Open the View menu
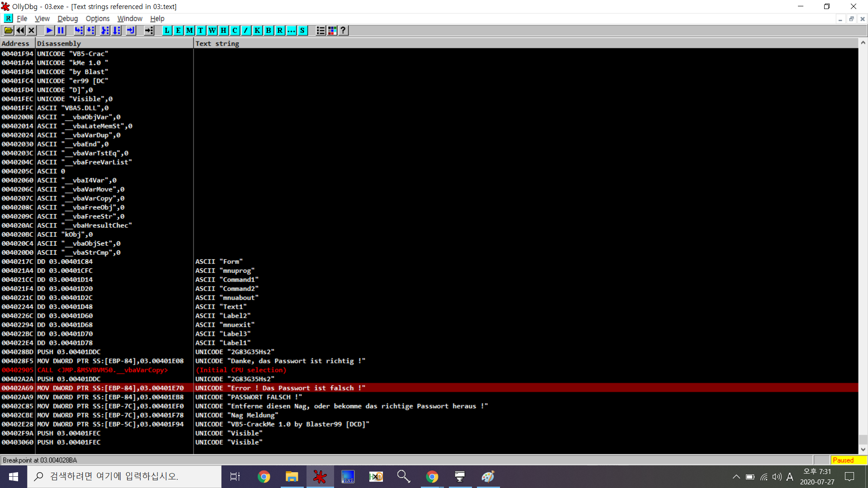Screen dimensions: 868x488 [42, 19]
